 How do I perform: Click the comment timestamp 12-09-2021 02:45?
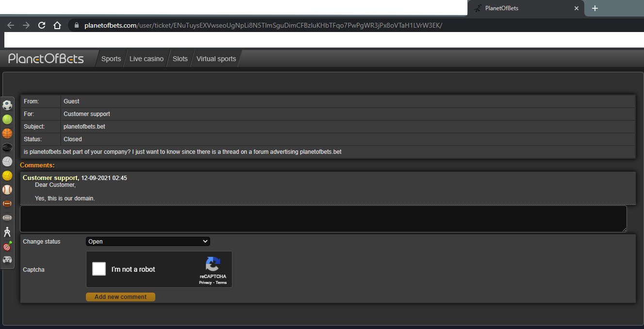104,178
